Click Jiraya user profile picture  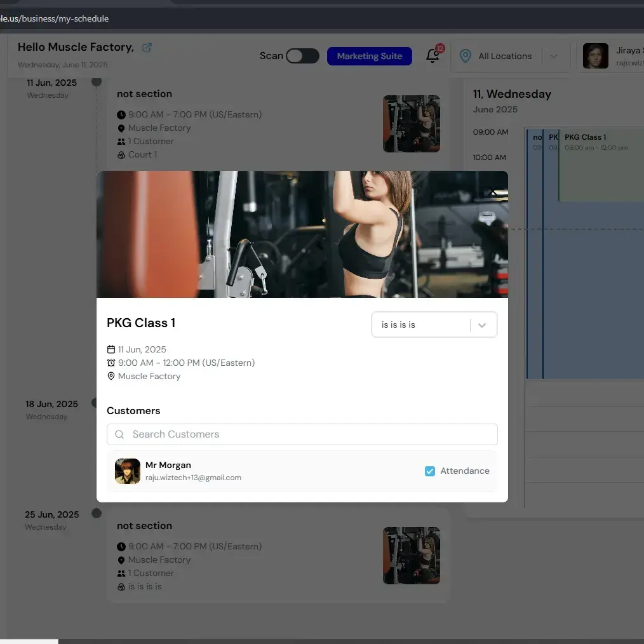(x=595, y=56)
